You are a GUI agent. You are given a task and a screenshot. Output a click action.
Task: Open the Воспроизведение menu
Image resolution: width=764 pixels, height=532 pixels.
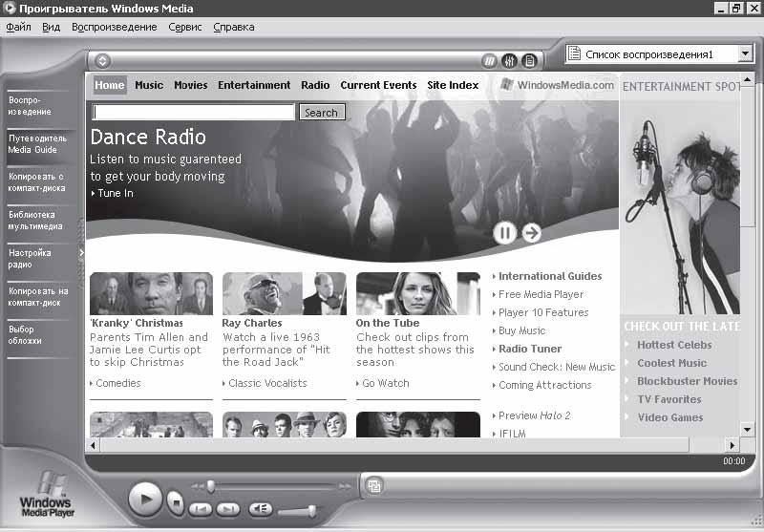point(114,28)
